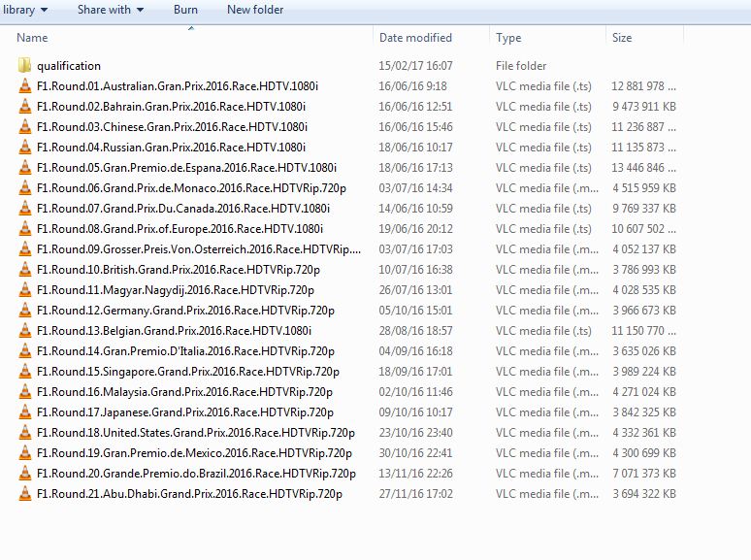Select F1.Round.08.Grand.Prix.of.Europe file name
Image resolution: width=751 pixels, height=560 pixels.
click(180, 229)
